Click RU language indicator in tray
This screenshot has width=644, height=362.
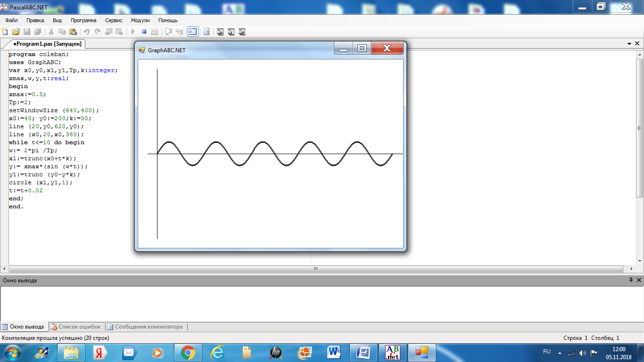[x=547, y=352]
